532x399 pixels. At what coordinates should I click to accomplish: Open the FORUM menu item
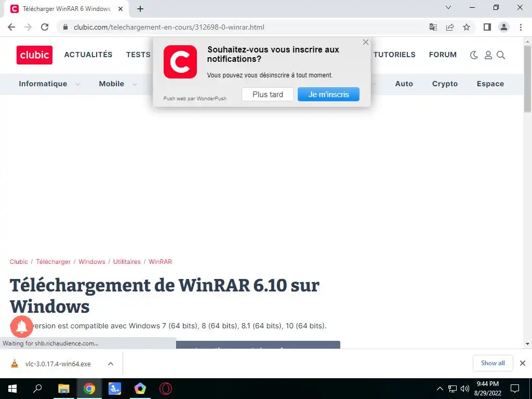[x=443, y=55]
